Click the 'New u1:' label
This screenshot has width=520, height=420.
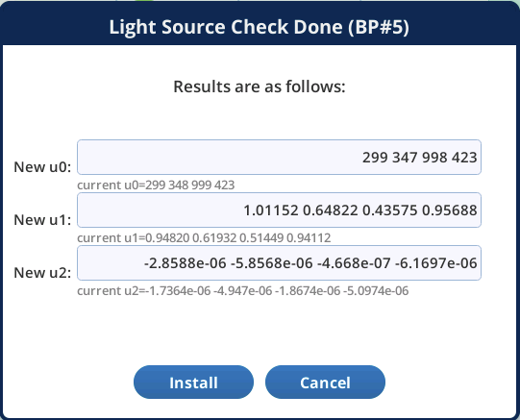(42, 220)
